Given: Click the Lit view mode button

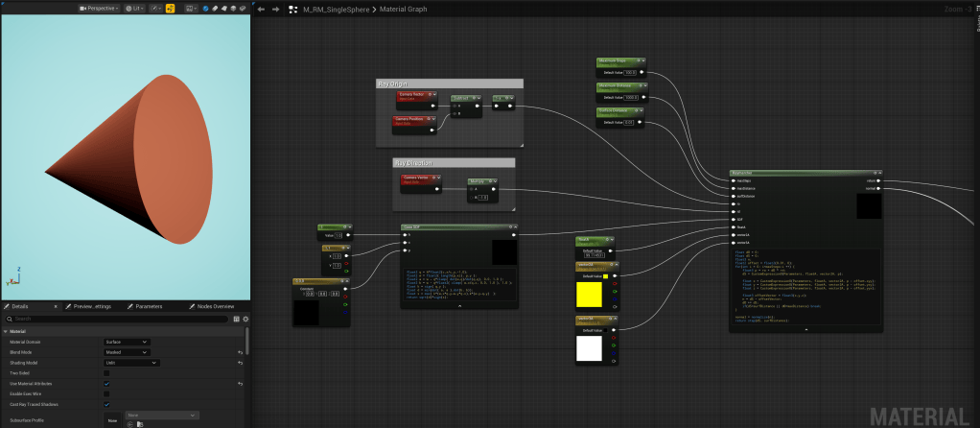Looking at the screenshot, I should tap(134, 9).
